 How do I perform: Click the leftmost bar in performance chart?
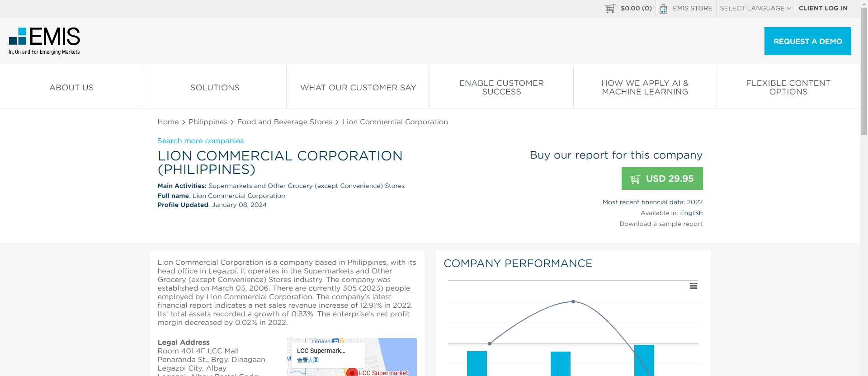[477, 363]
